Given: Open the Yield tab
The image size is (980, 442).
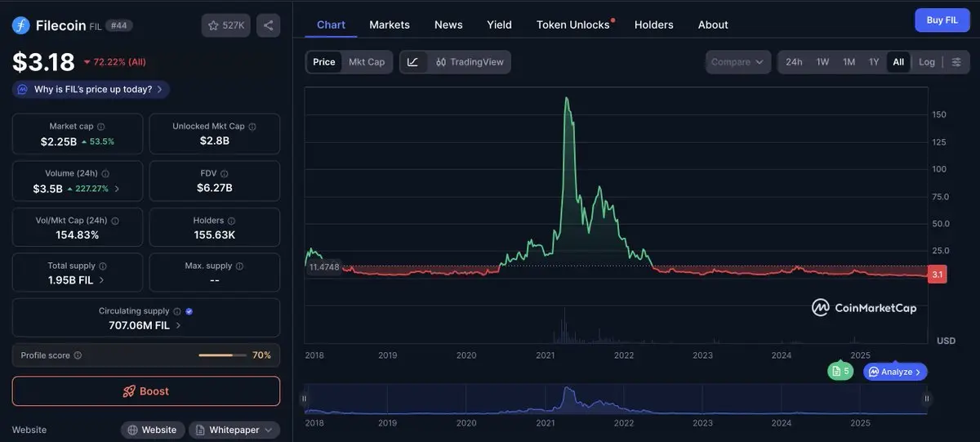Looking at the screenshot, I should click(499, 25).
